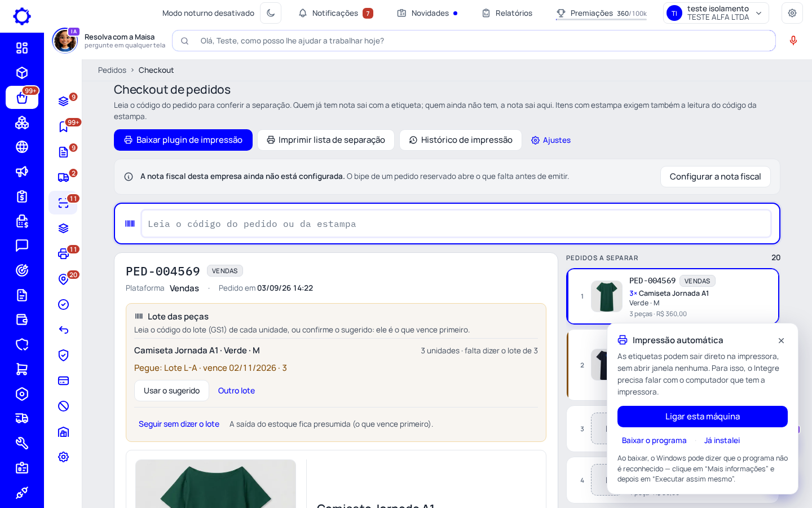
Task: Open chat bubble icon in sidebar
Action: pos(22,246)
